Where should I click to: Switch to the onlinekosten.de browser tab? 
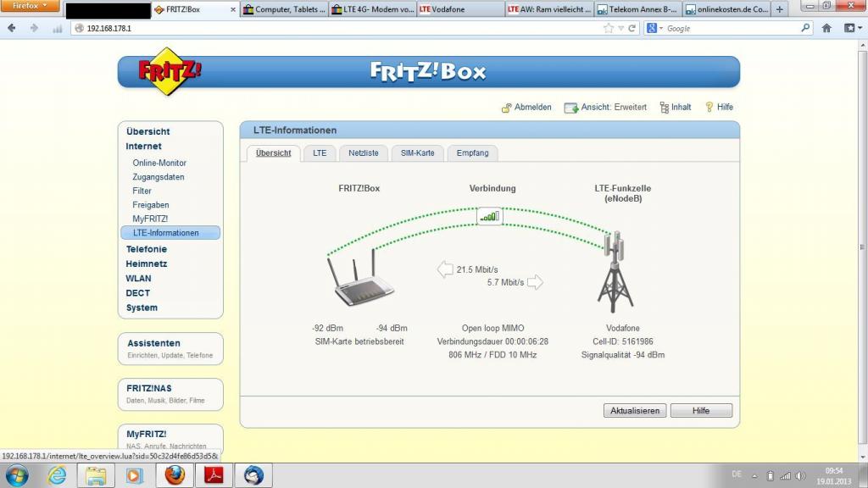coord(726,9)
